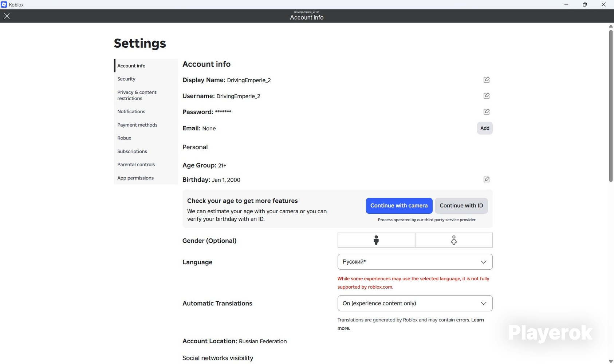614x364 pixels.
Task: Open the App permissions tab
Action: [x=146, y=178]
